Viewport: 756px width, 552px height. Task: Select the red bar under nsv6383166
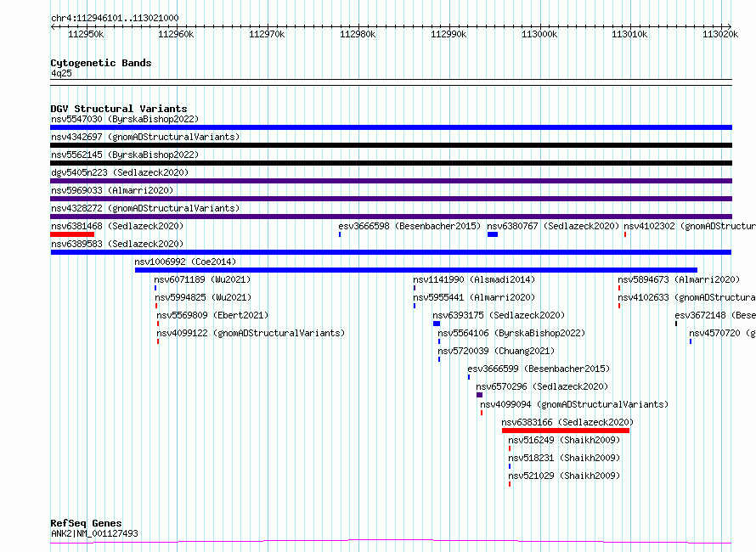[x=566, y=431]
